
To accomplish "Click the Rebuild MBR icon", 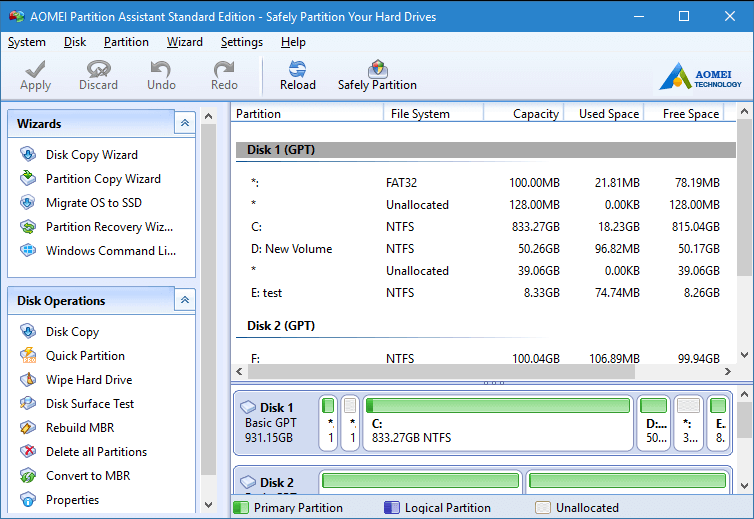I will click(x=28, y=428).
